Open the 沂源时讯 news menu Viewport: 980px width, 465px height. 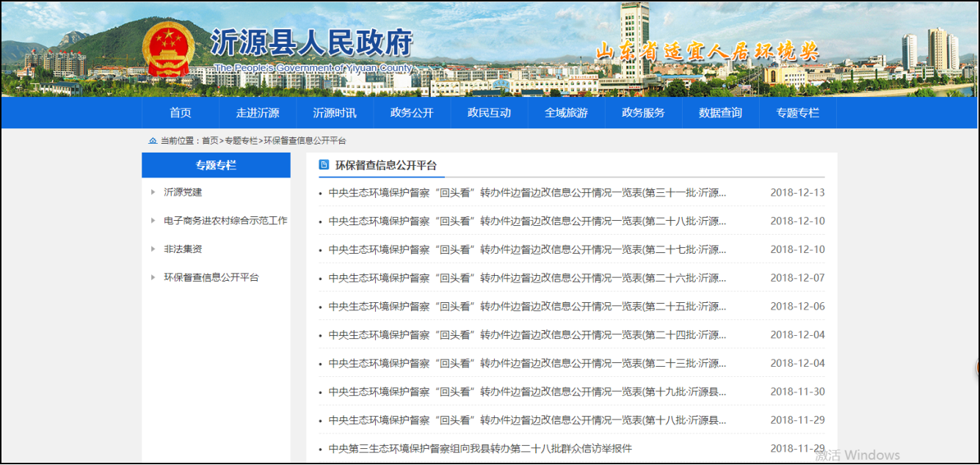tap(335, 113)
